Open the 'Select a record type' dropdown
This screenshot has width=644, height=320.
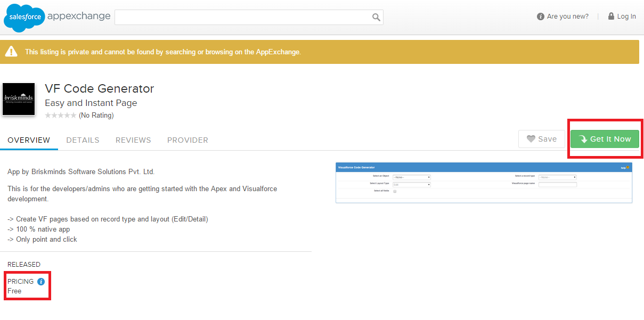tap(558, 177)
